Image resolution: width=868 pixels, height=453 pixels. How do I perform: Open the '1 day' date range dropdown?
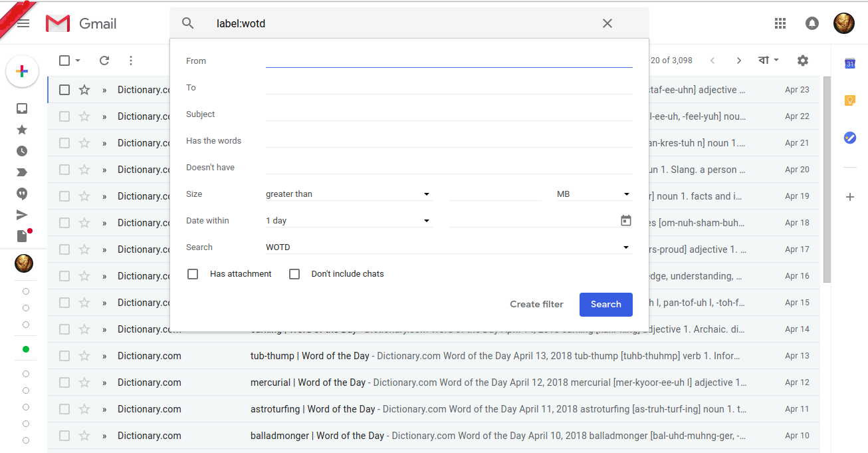(349, 221)
